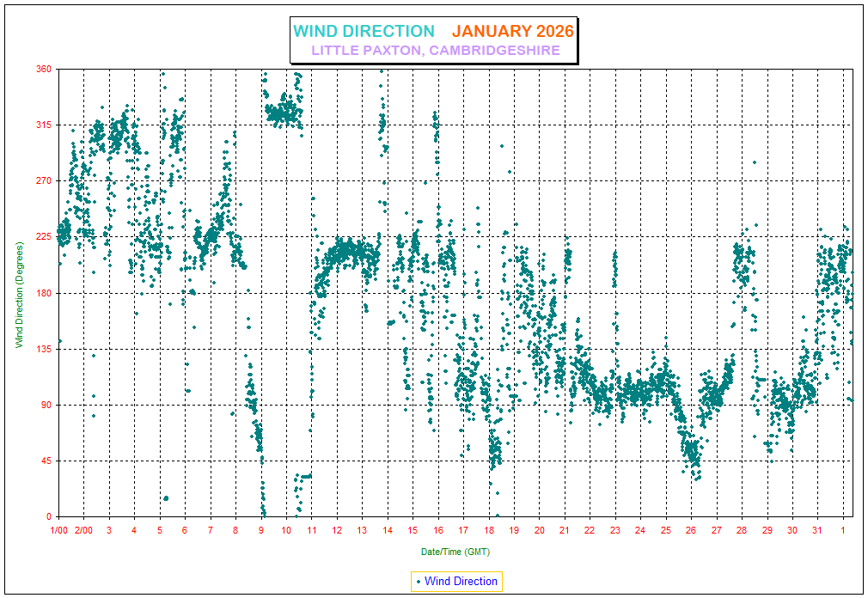
Task: Select day 16 on the date axis
Action: click(438, 531)
